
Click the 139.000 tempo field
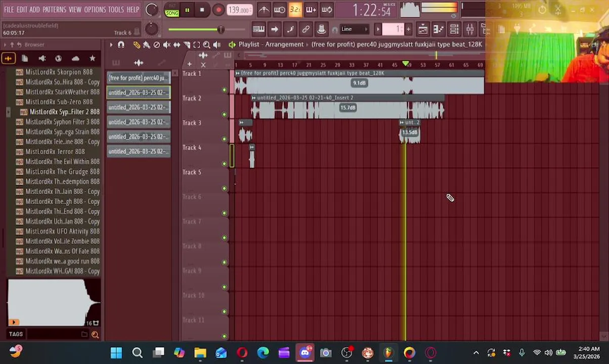click(239, 10)
